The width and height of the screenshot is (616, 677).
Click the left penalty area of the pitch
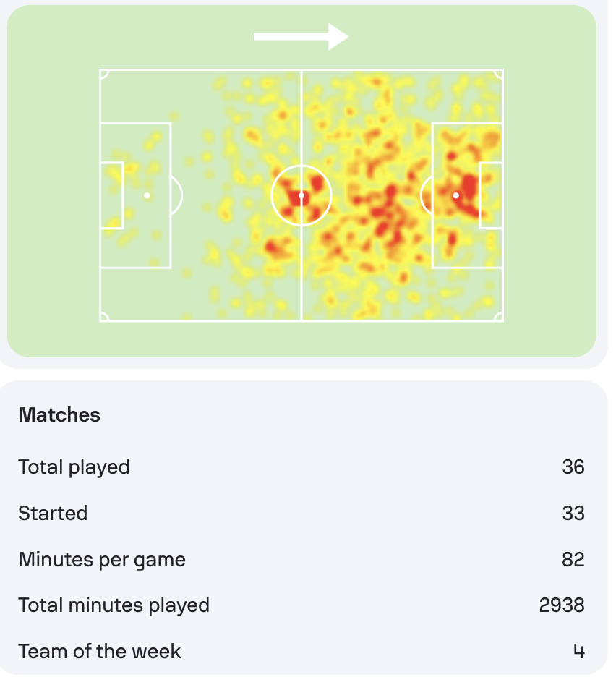[135, 195]
